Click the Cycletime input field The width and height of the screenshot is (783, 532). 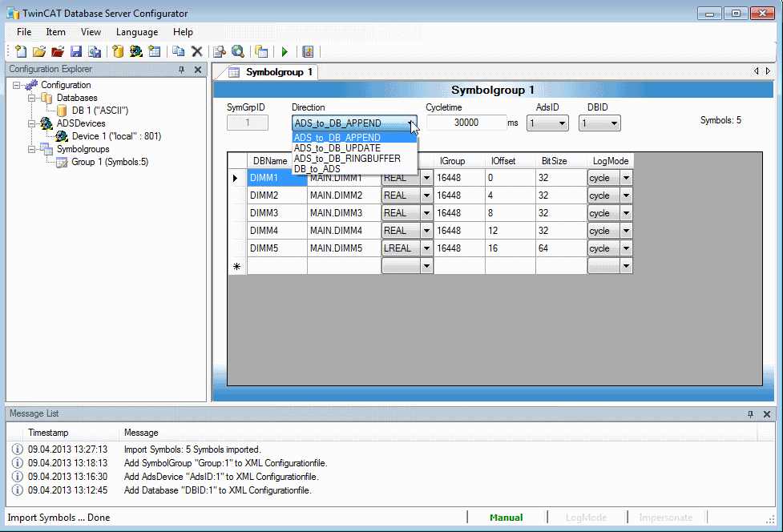tap(466, 123)
